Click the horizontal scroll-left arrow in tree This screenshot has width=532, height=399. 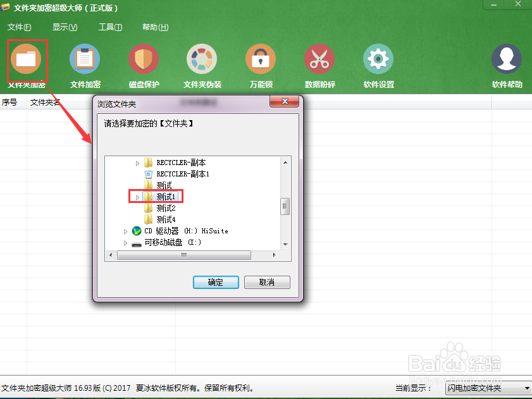(x=111, y=255)
